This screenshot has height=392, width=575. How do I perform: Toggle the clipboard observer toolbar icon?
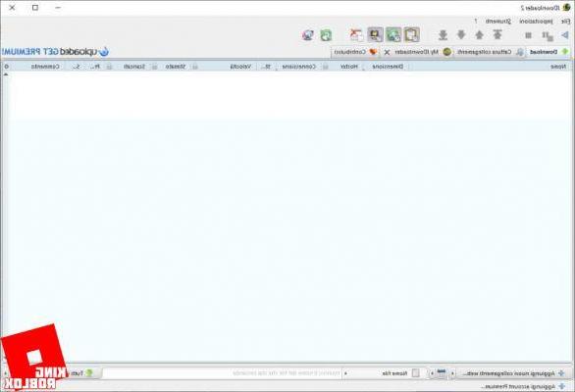click(411, 35)
